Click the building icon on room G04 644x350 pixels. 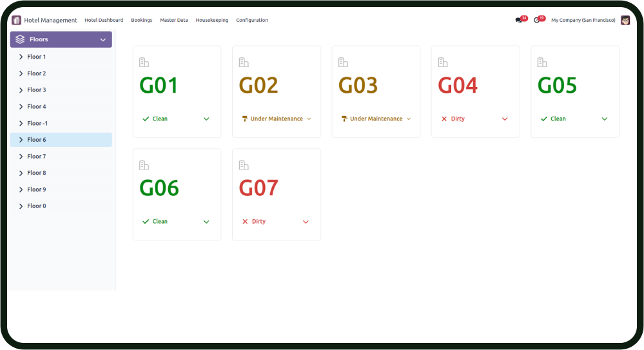pos(443,63)
